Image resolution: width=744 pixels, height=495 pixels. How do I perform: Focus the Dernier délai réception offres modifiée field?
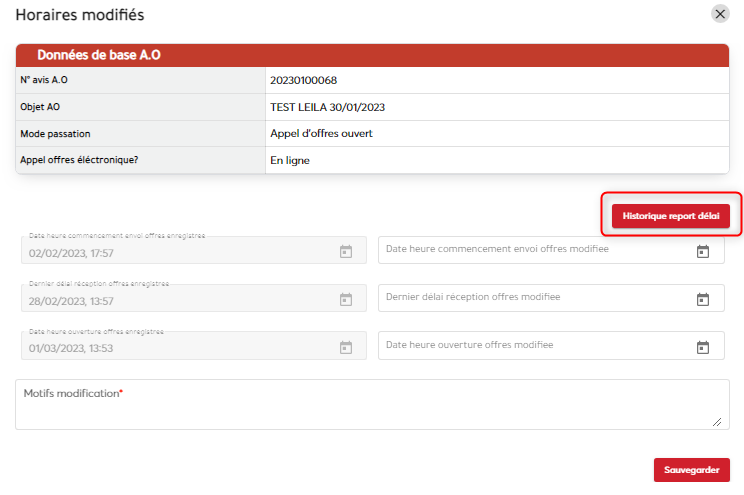(x=530, y=298)
